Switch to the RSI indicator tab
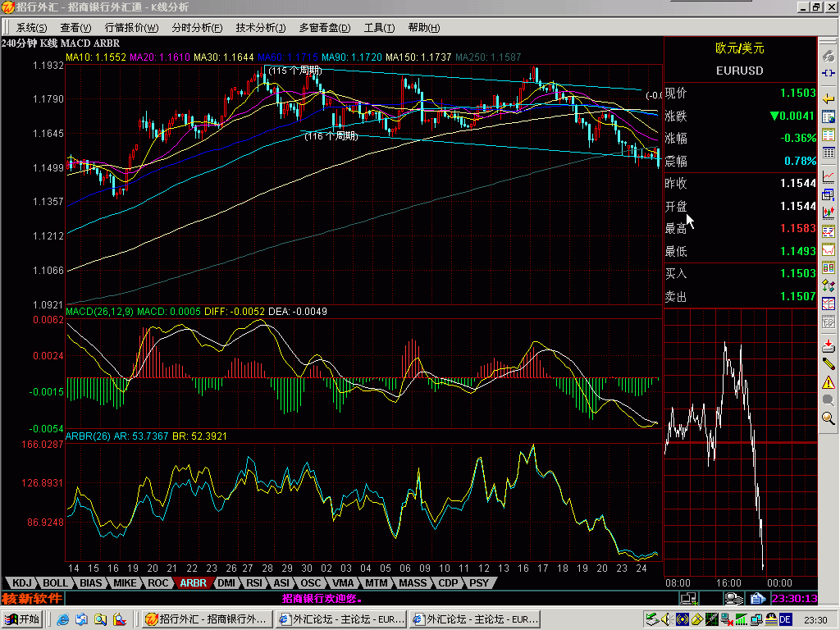Viewport: 840px width, 630px height. pyautogui.click(x=254, y=583)
